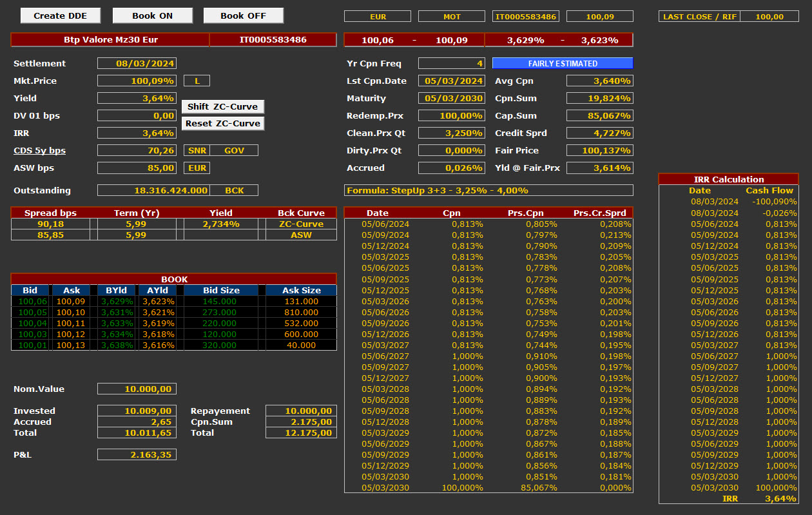Click the Create DDE button
The image size is (812, 515).
62,15
